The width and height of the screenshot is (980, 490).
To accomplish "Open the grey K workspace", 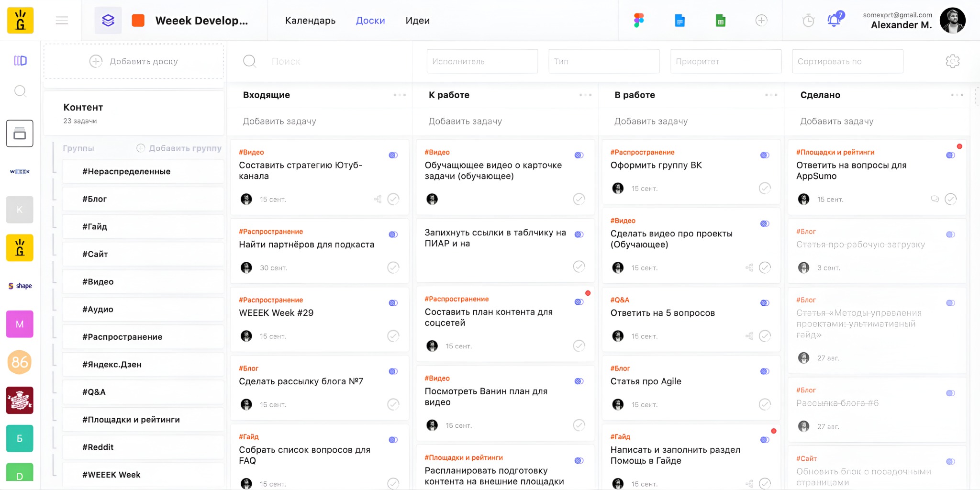I will point(20,210).
